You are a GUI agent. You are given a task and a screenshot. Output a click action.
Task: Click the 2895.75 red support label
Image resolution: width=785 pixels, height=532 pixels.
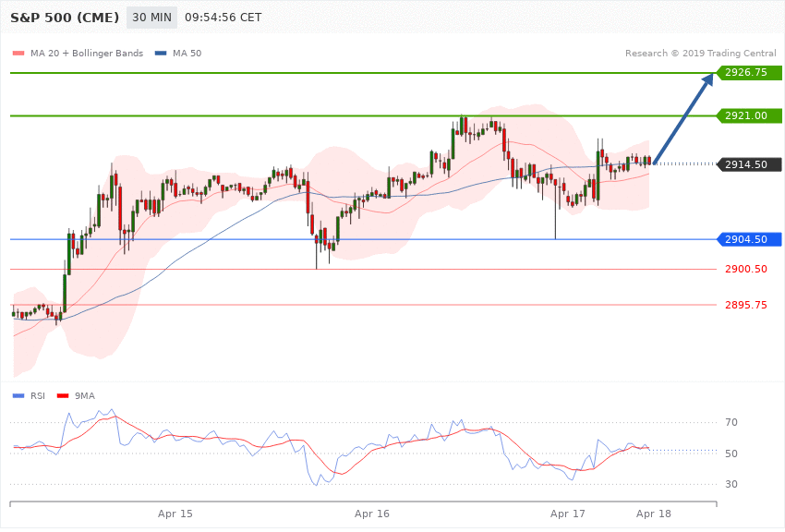tap(746, 305)
